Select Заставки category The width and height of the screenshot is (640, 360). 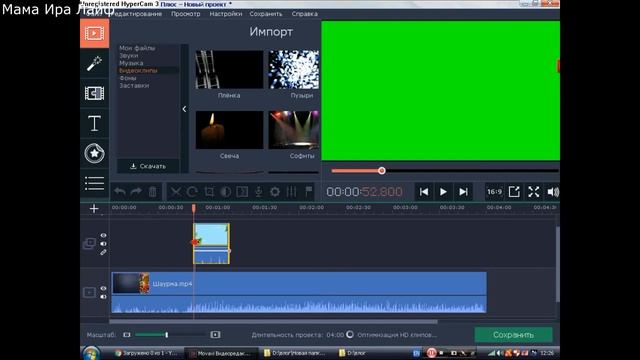[134, 86]
